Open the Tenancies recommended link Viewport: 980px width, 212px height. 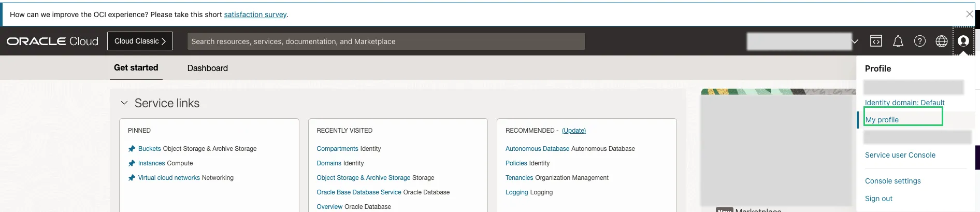pyautogui.click(x=519, y=178)
